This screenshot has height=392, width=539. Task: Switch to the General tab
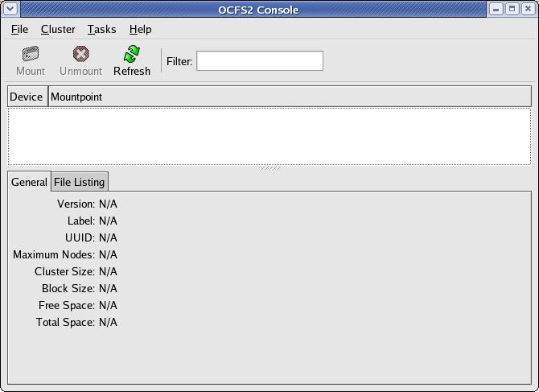[29, 182]
